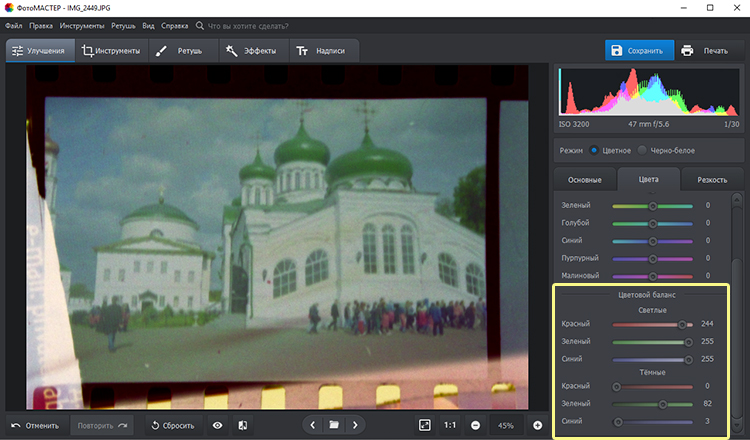This screenshot has width=750, height=440.
Task: Go to the previous photo arrow
Action: pyautogui.click(x=312, y=425)
